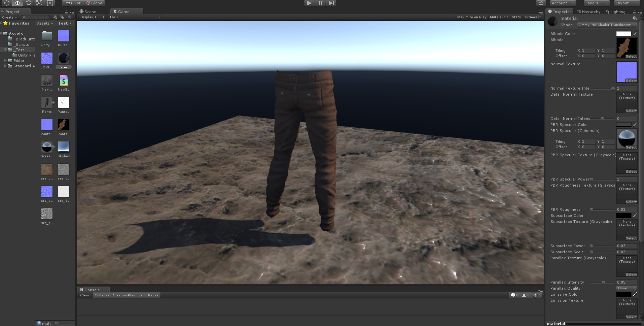This screenshot has height=326, width=644.
Task: Pick Albedo Color with the eyedropper
Action: click(x=635, y=33)
